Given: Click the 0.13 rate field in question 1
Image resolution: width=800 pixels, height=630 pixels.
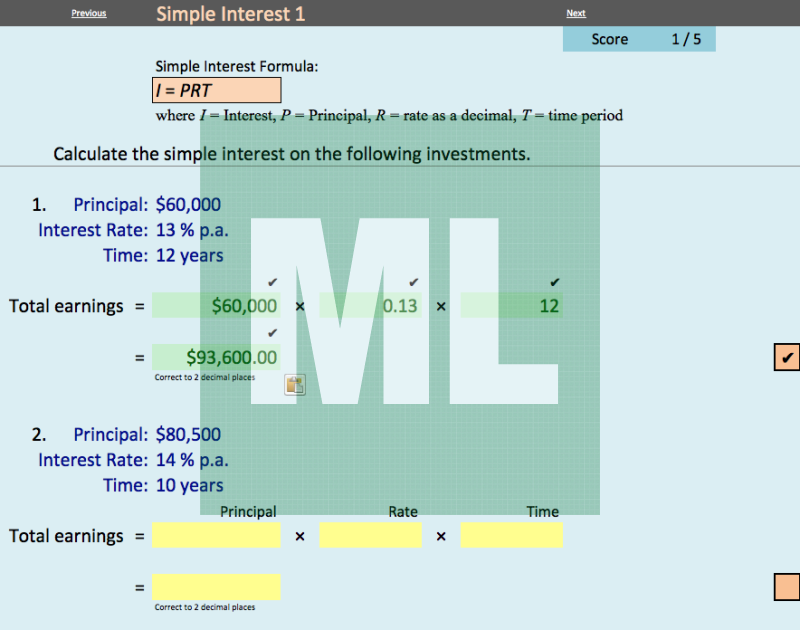Looking at the screenshot, I should pos(370,306).
